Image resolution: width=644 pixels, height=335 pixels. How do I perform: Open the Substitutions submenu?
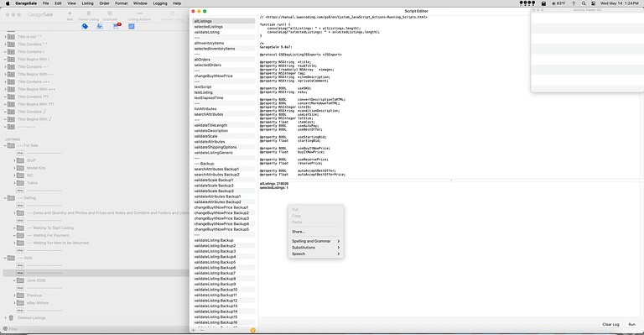[315, 248]
